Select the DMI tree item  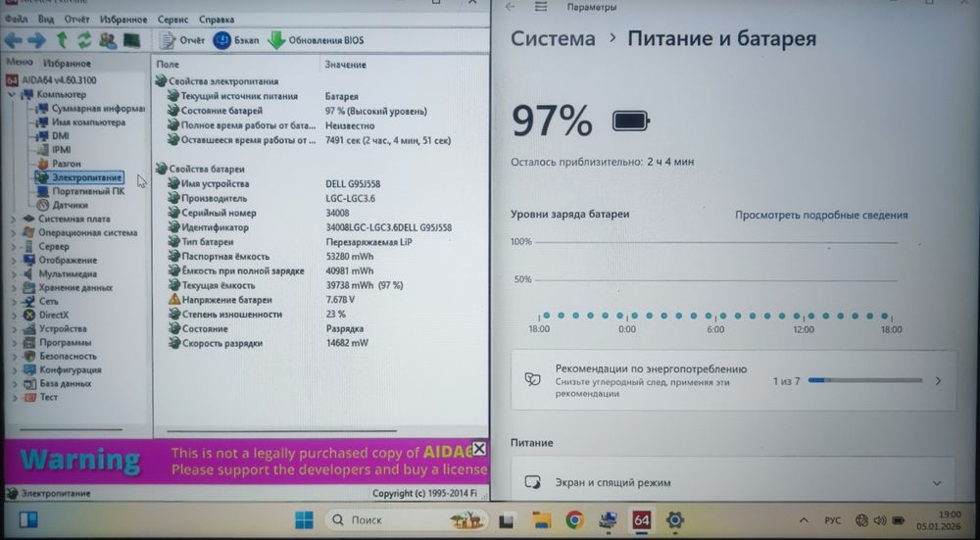53,135
